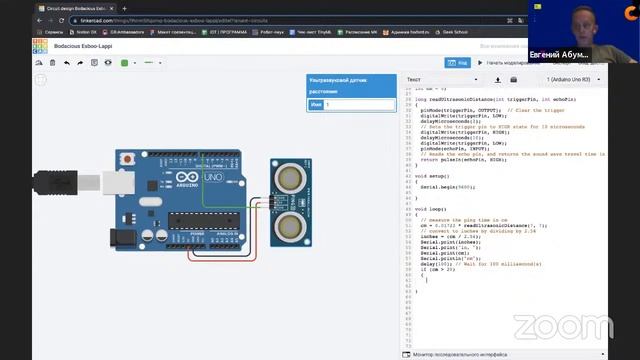Click the serial monitor icon at bottom
640x360 pixels.
click(406, 355)
